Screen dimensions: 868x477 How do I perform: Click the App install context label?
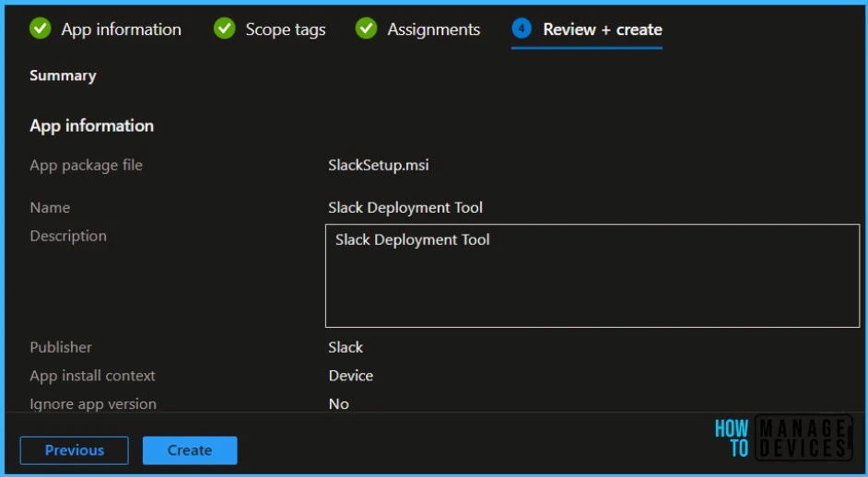(92, 376)
